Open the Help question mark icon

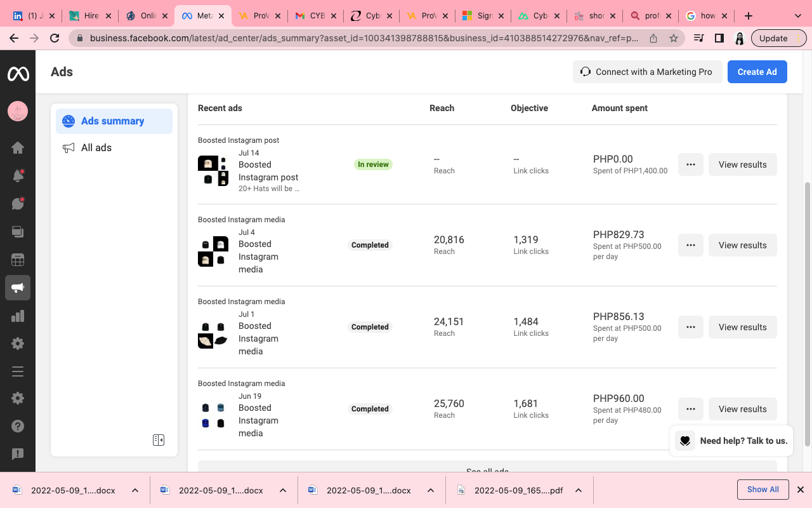pyautogui.click(x=18, y=426)
